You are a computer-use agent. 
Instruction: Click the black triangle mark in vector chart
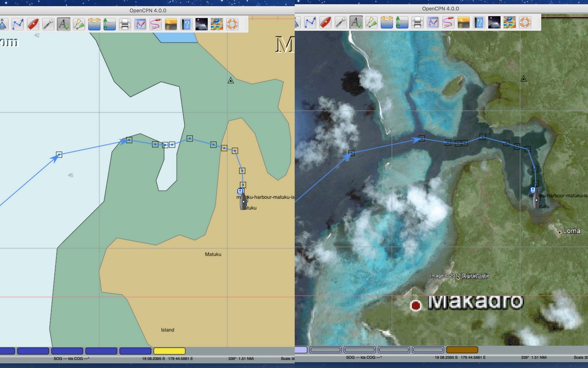coord(231,80)
